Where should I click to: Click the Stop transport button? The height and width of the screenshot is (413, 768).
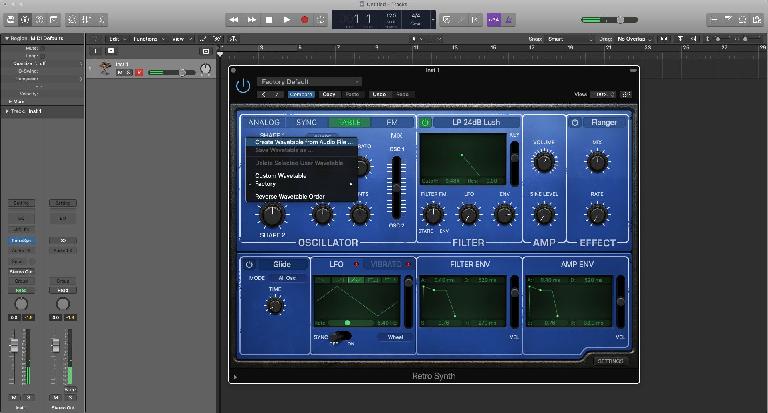point(269,20)
